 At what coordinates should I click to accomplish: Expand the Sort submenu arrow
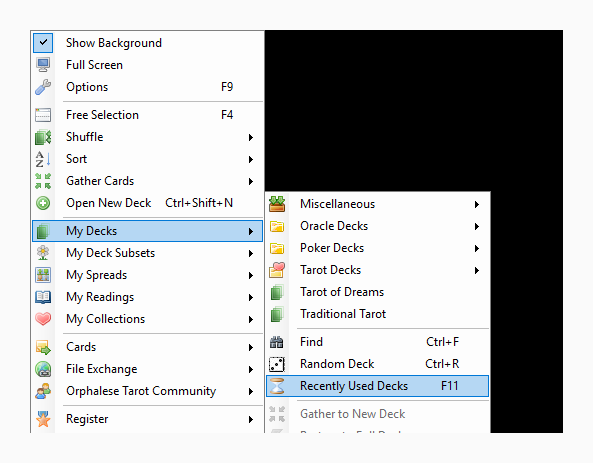[251, 159]
